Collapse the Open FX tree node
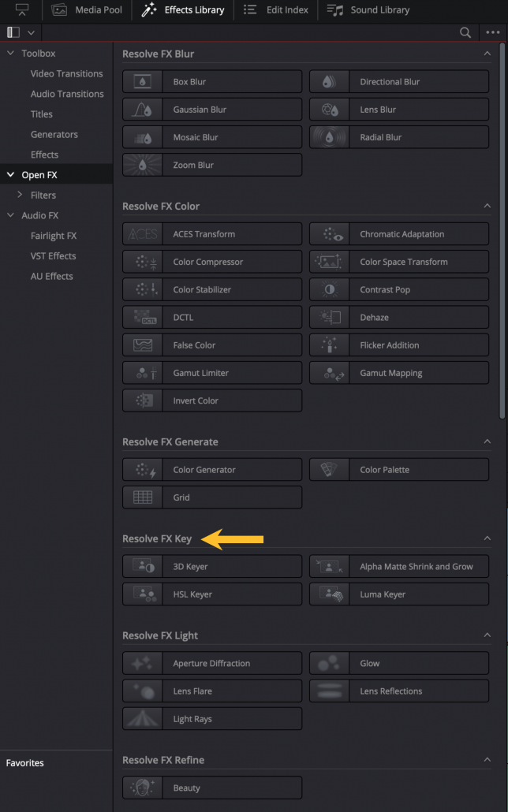 (x=10, y=175)
